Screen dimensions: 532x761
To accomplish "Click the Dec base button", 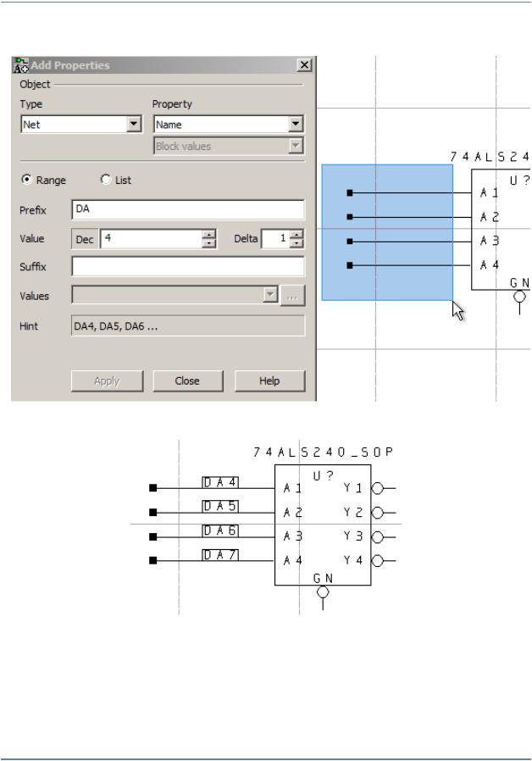I will tap(85, 239).
